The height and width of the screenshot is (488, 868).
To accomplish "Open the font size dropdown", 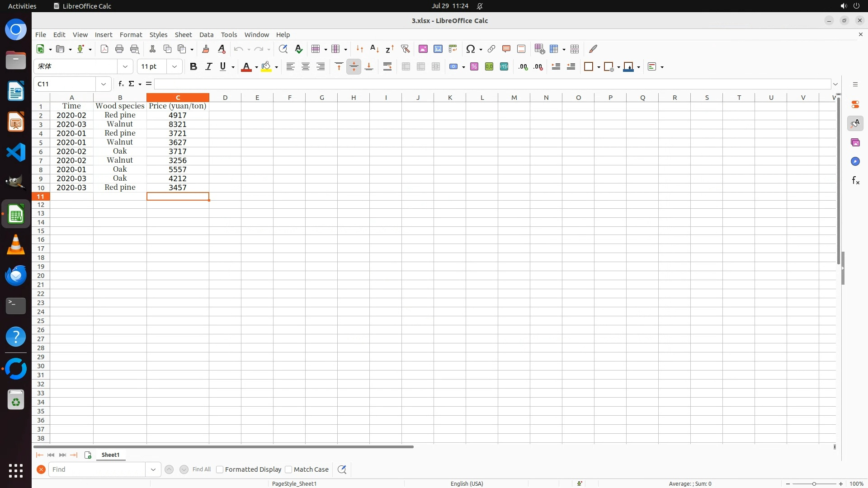I will point(174,66).
